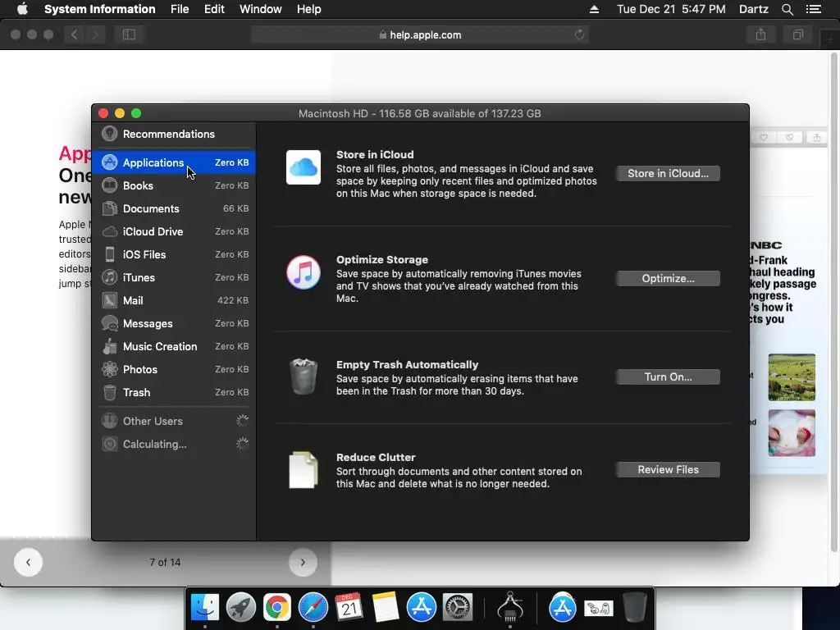Open the iTunes storage category

(174, 277)
